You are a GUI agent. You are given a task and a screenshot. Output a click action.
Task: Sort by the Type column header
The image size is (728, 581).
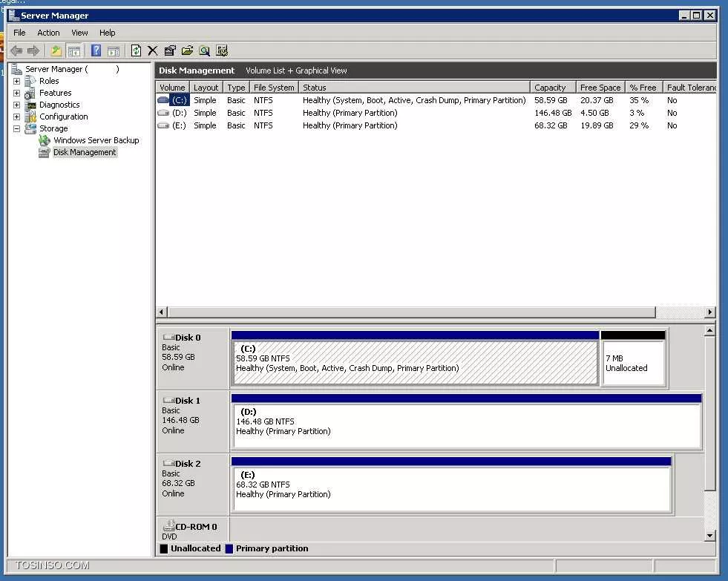pyautogui.click(x=236, y=88)
